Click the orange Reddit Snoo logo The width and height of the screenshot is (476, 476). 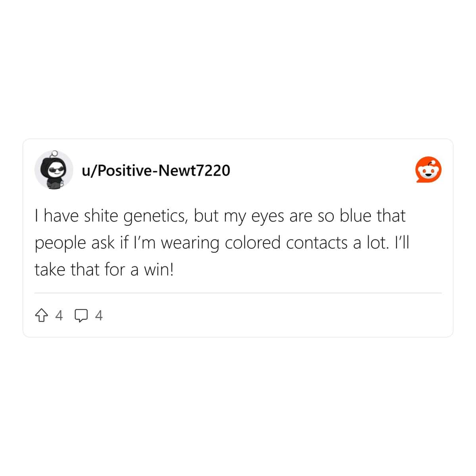[428, 170]
